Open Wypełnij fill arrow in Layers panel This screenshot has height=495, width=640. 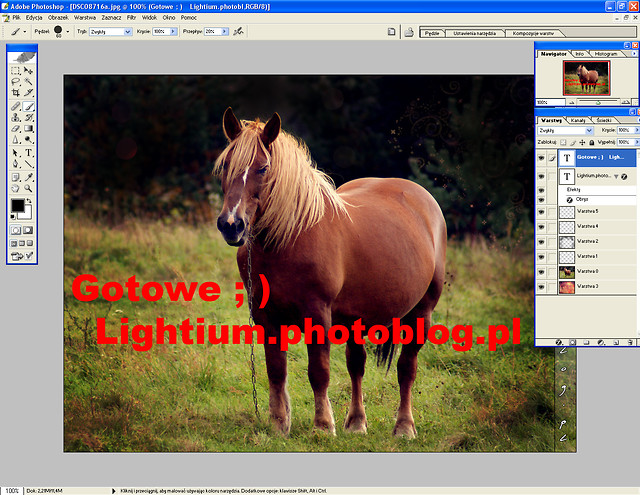coord(636,142)
